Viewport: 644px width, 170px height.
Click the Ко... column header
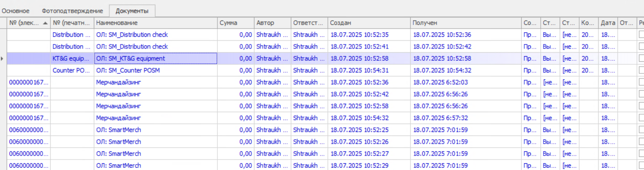(x=589, y=23)
